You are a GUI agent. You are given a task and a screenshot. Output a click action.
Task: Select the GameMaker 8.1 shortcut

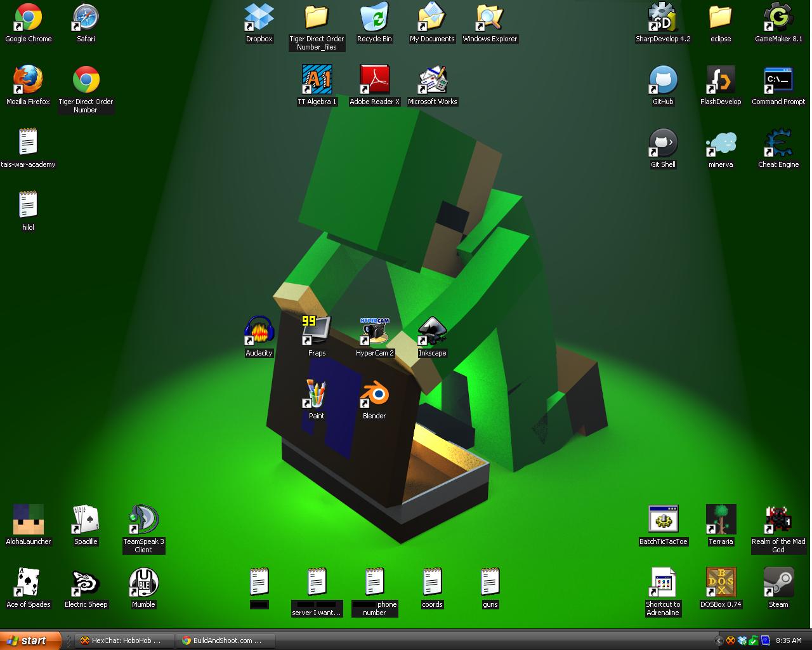coord(778,17)
